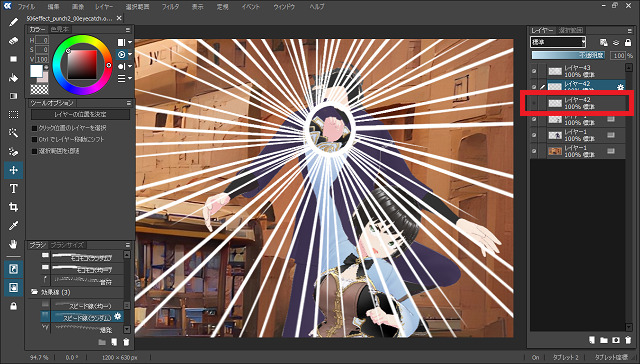Select the Selection Pen tool
The image size is (640, 364).
[13, 151]
